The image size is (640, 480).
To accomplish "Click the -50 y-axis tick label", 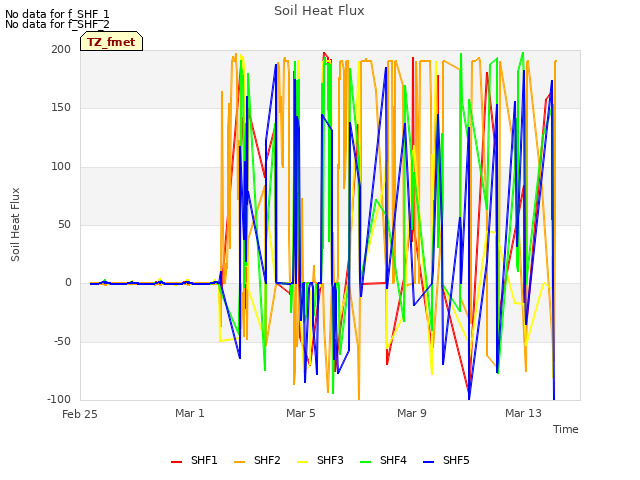I will (62, 341).
